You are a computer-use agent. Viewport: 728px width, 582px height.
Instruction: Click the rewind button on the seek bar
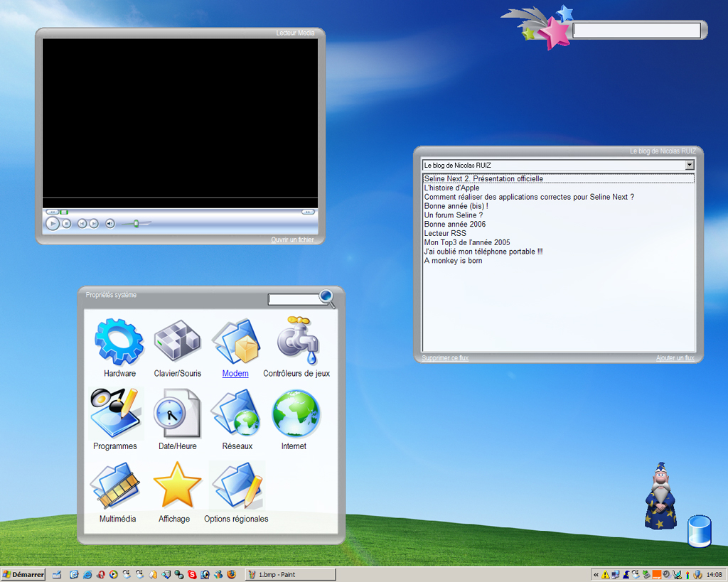[x=52, y=212]
